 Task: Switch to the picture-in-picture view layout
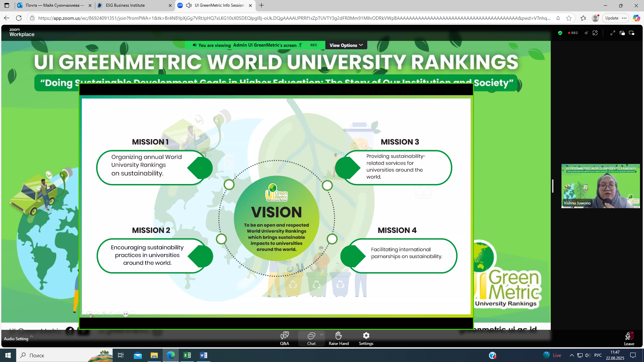(632, 33)
